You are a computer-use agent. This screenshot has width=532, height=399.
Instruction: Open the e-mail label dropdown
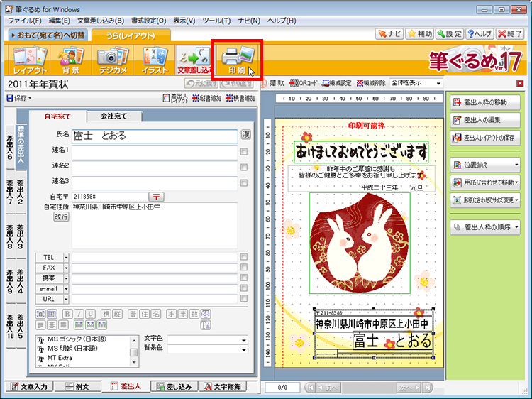tap(66, 289)
